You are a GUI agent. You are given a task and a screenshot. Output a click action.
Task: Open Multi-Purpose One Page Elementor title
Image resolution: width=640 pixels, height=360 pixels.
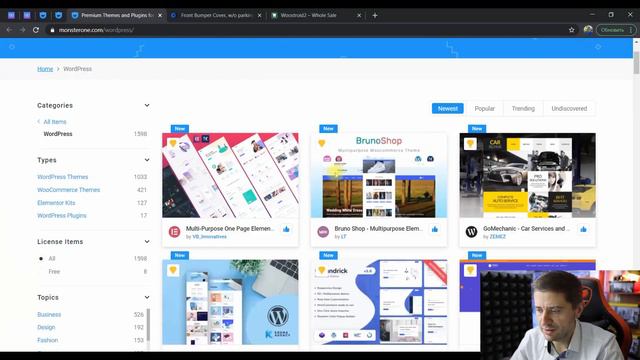tap(230, 229)
